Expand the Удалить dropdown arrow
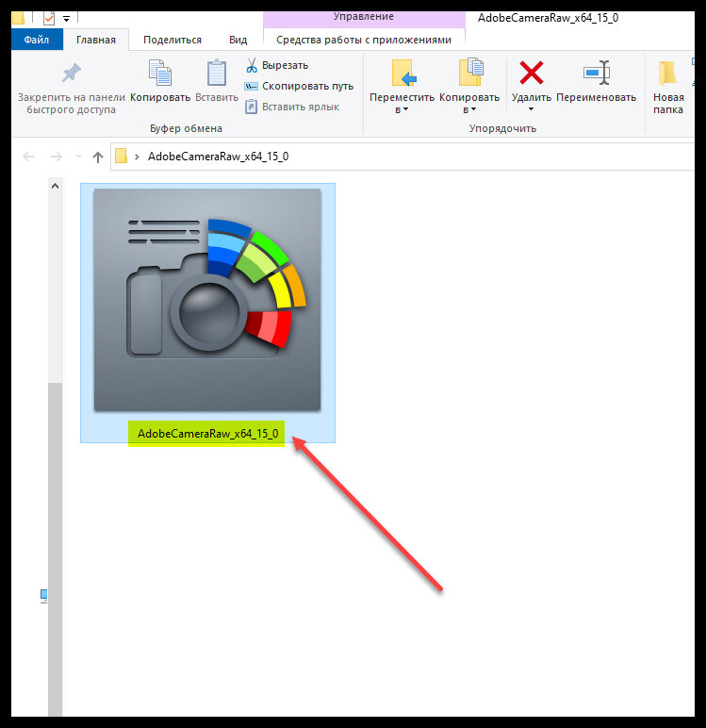 pos(531,109)
